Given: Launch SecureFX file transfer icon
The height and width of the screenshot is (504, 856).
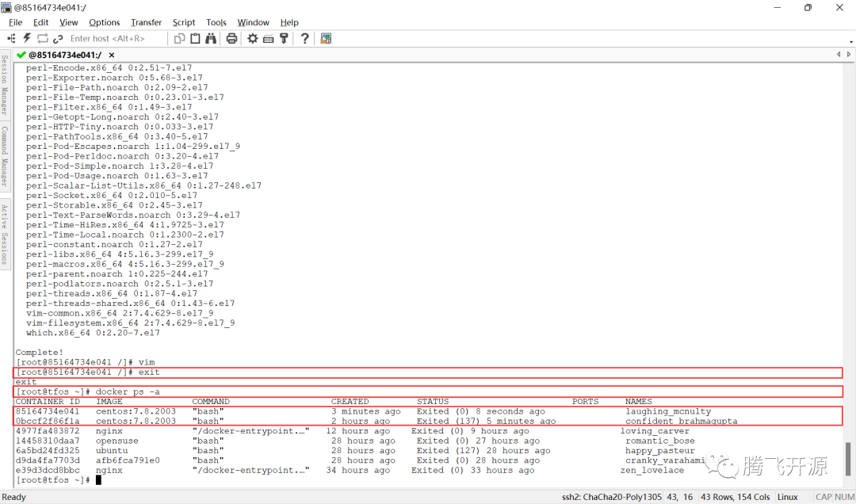Looking at the screenshot, I should (326, 38).
